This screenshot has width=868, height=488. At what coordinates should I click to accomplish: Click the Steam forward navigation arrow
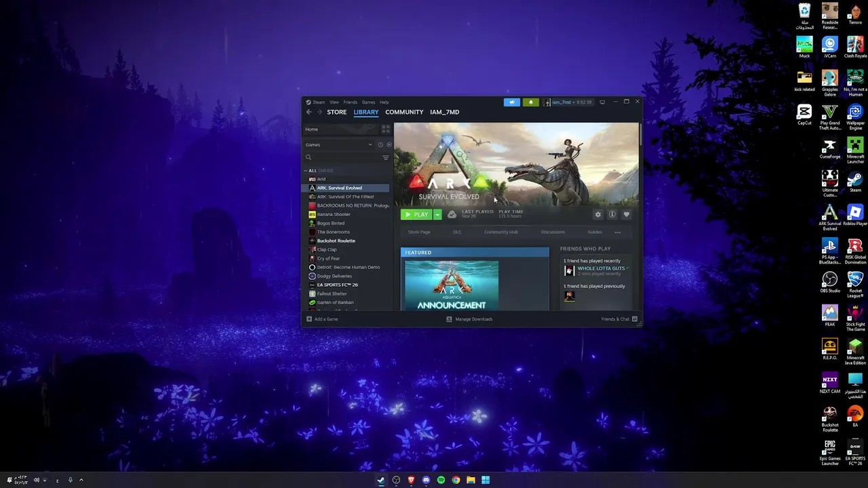(x=319, y=112)
